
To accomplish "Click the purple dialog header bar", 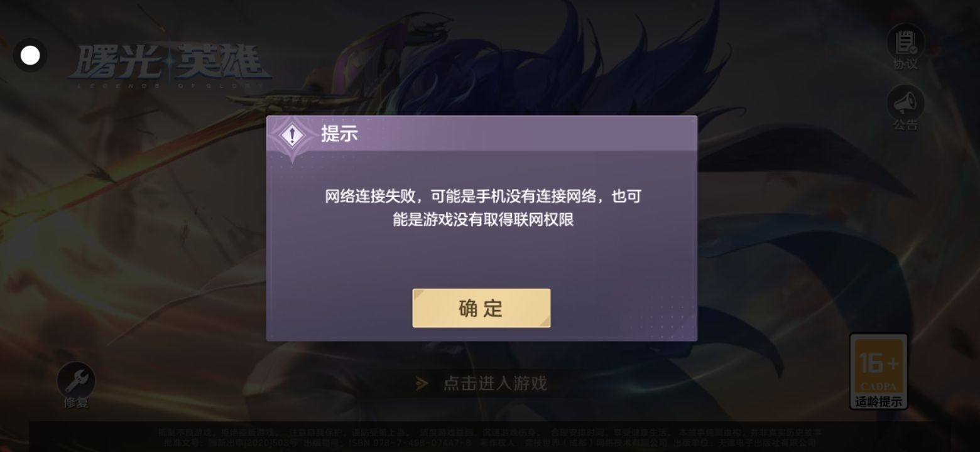I will click(482, 134).
